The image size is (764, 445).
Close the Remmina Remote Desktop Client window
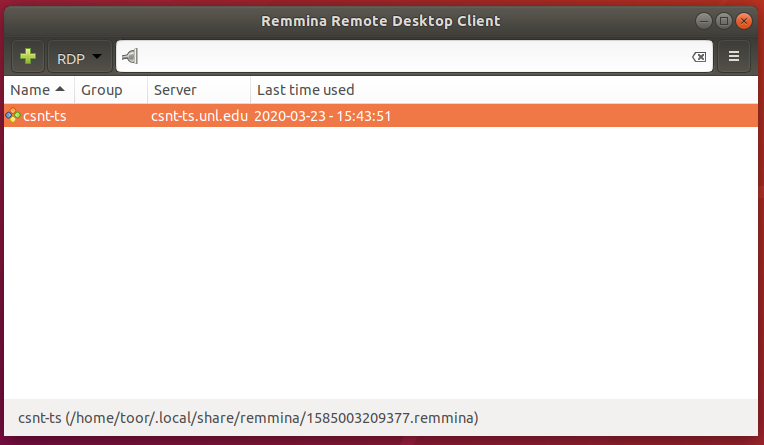743,20
